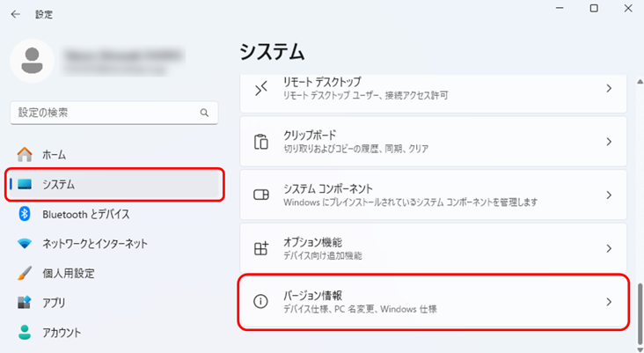This screenshot has width=644, height=353.
Task: Click the vertical scrollbar thumb
Action: coord(640,313)
